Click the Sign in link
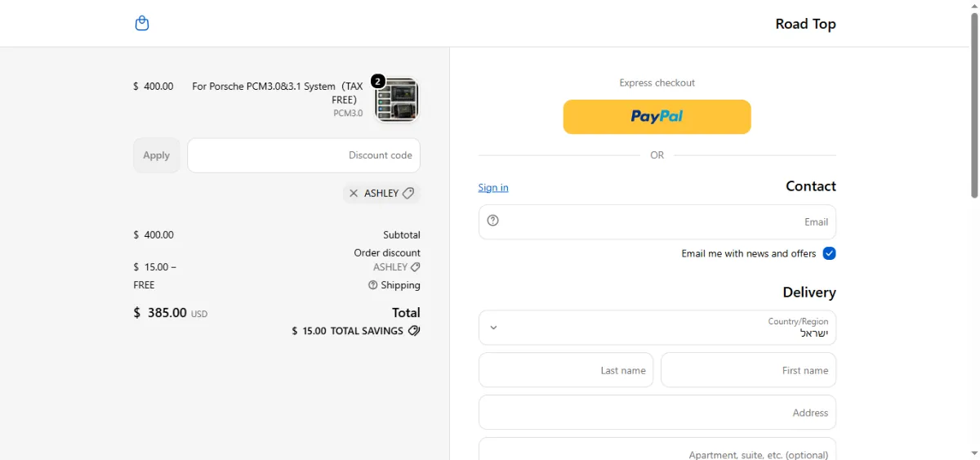The image size is (980, 460). [493, 187]
